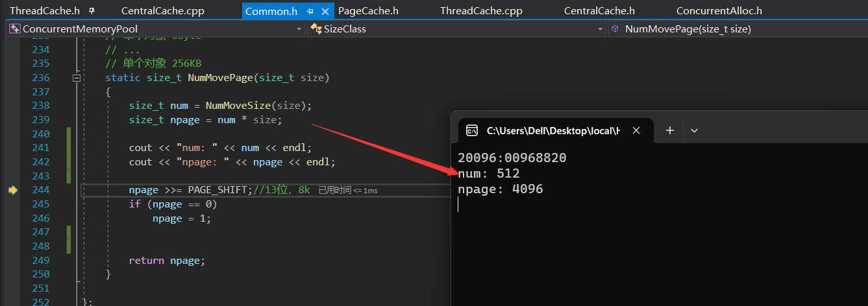The width and height of the screenshot is (868, 306).
Task: Close the Common.h tab
Action: [x=324, y=11]
